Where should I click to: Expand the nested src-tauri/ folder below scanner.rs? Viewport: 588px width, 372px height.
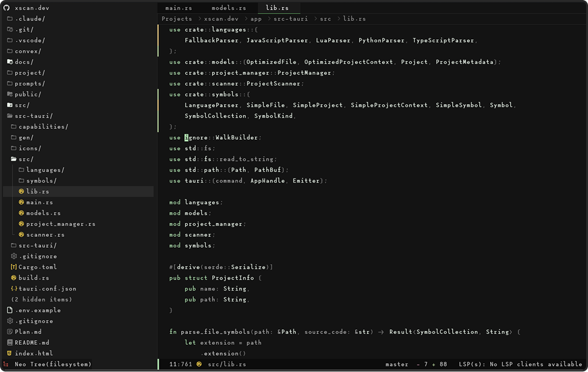tap(34, 245)
